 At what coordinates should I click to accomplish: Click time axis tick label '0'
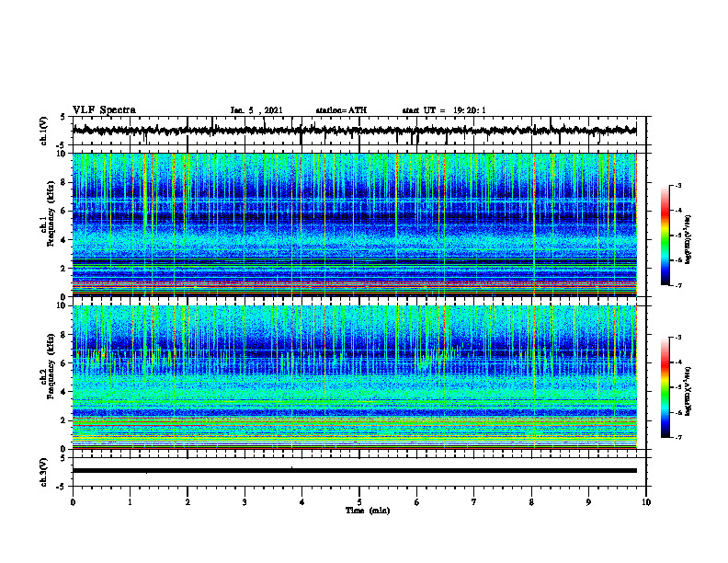(73, 502)
